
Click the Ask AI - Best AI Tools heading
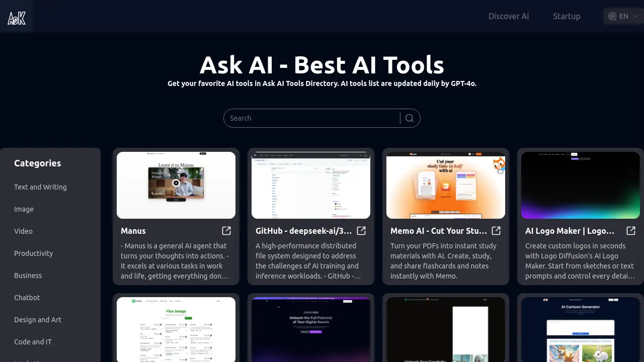pyautogui.click(x=322, y=65)
